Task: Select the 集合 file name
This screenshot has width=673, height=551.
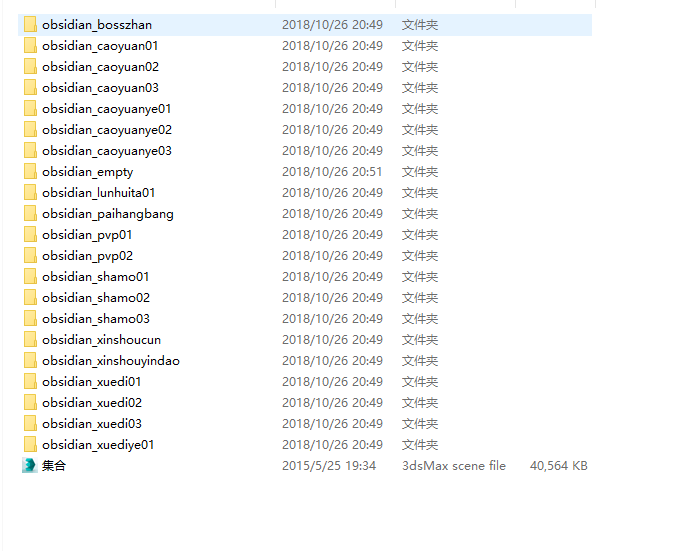Action: click(x=54, y=466)
